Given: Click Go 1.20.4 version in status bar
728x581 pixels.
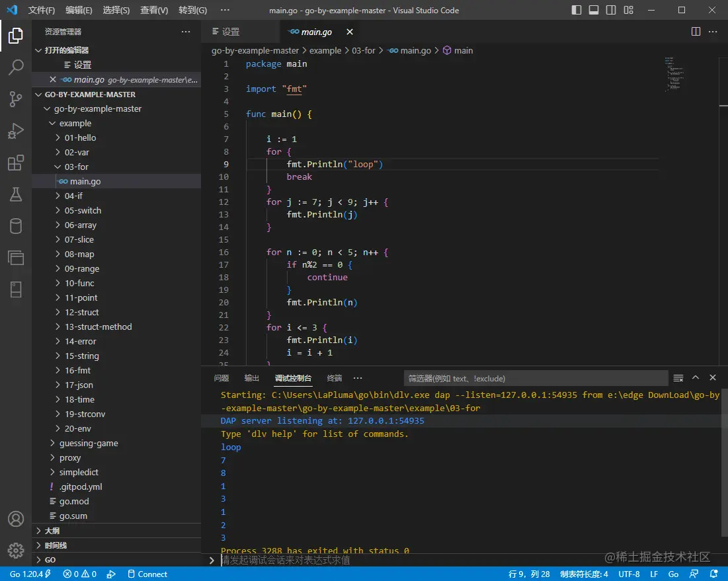Looking at the screenshot, I should pyautogui.click(x=30, y=574).
